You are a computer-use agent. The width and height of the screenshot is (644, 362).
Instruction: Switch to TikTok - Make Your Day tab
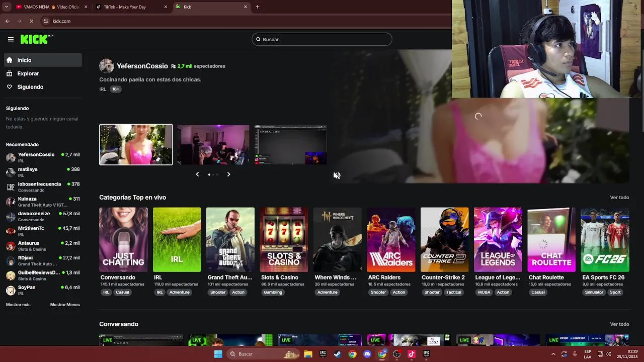[x=132, y=7]
